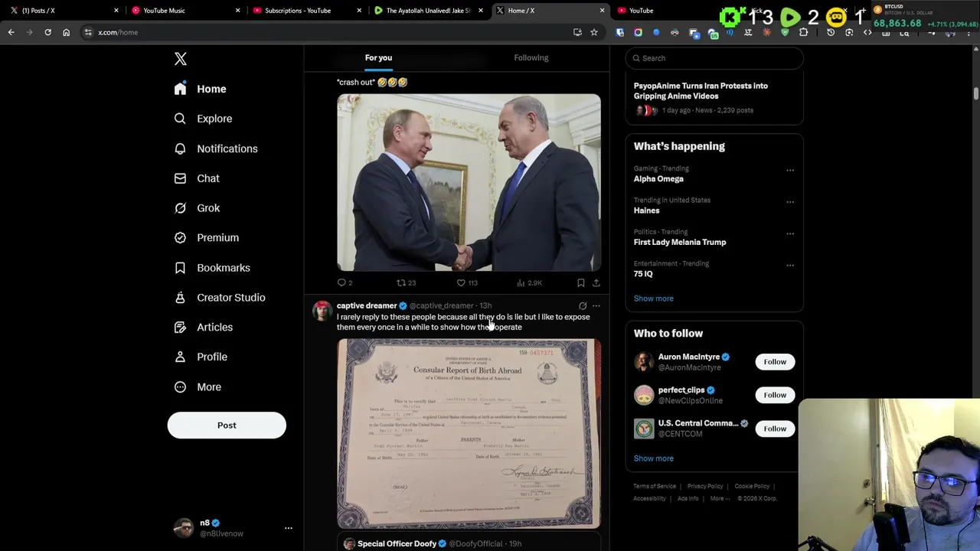Repost the Putin handshake post
The height and width of the screenshot is (551, 980).
406,283
